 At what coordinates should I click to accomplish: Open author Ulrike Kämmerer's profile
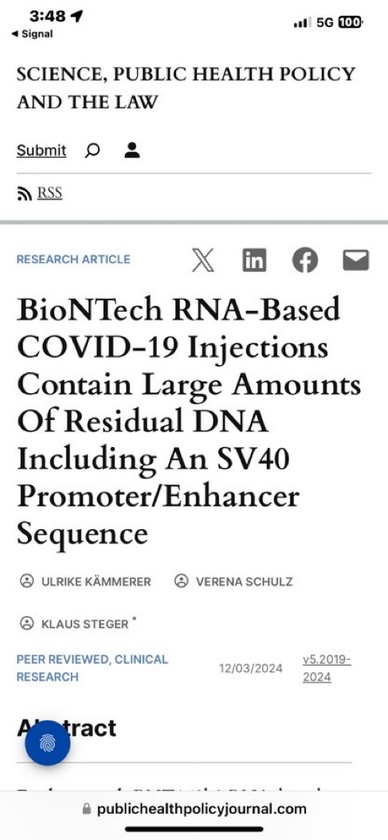[85, 582]
